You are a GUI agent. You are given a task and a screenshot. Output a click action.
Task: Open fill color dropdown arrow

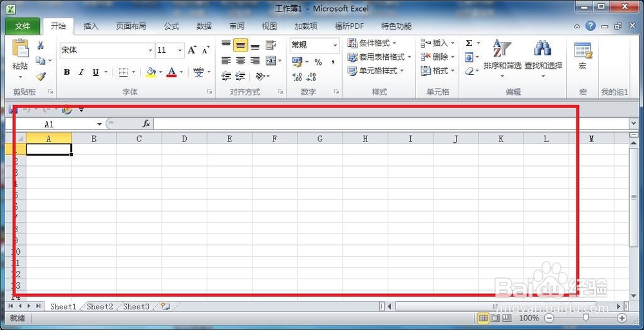[160, 72]
